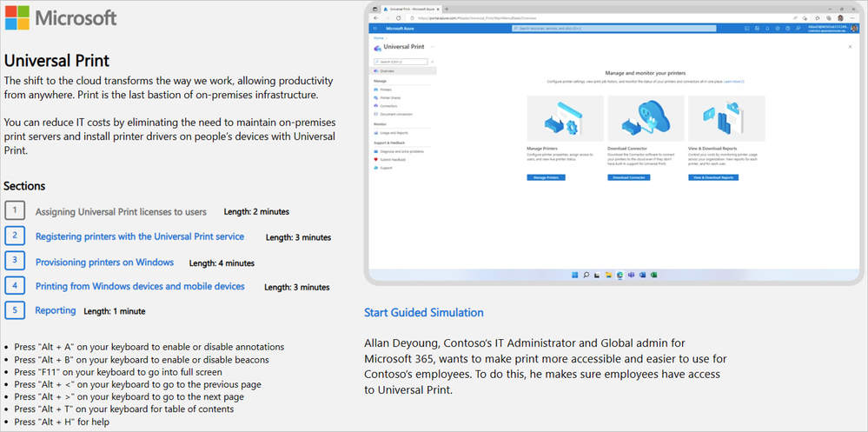Click View & Download Reports illustration tile
The image size is (868, 432).
[x=727, y=118]
